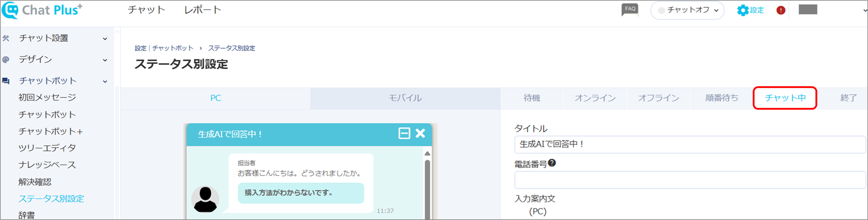Viewport: 868px width, 220px height.
Task: Select the 終了 status tab
Action: pos(848,98)
